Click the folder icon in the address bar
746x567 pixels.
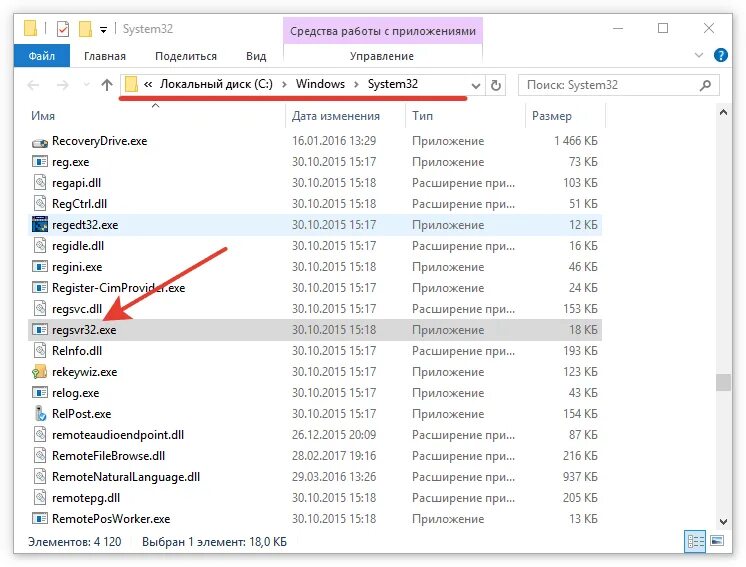(131, 85)
